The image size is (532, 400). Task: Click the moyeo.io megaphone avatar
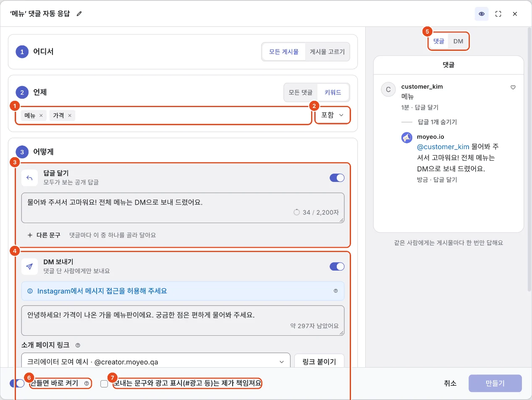tap(407, 137)
